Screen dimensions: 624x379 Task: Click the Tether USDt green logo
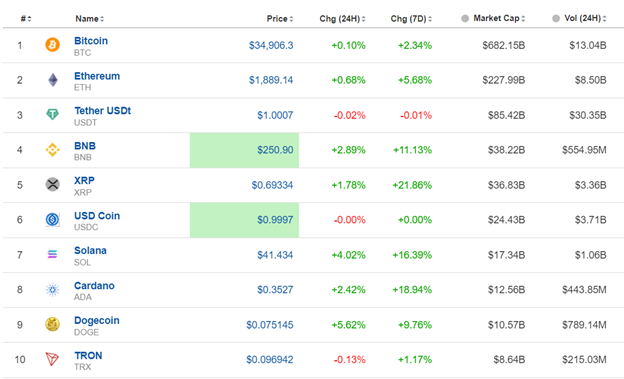pos(53,115)
